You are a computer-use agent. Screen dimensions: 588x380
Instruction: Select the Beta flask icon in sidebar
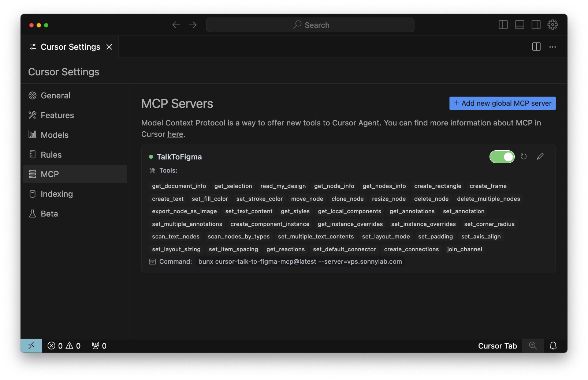[x=33, y=214]
